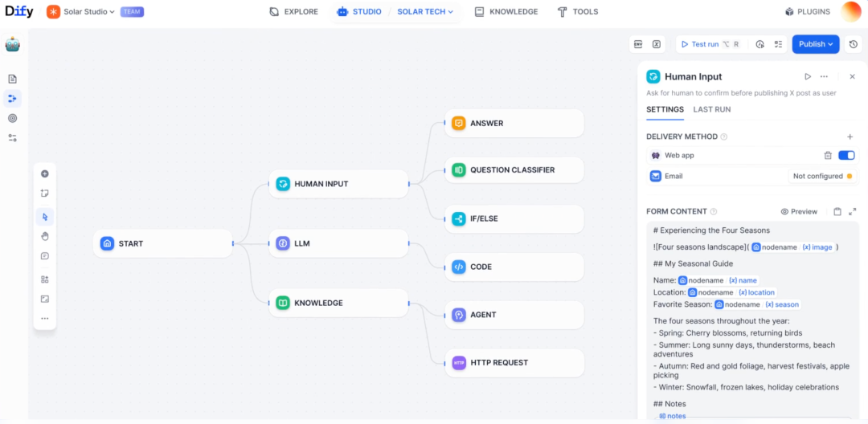Click the Web app delivery row label
The image size is (868, 424).
click(x=679, y=155)
